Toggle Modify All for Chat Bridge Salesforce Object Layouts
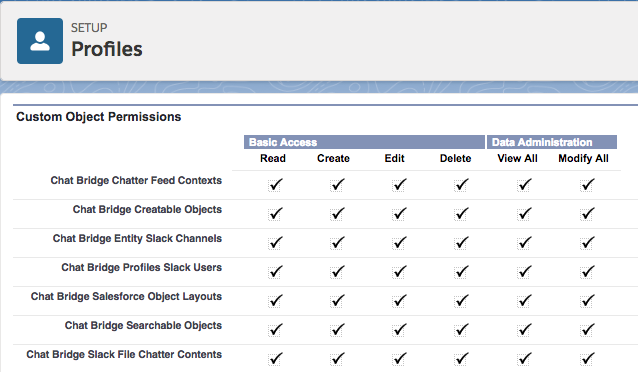 (587, 301)
